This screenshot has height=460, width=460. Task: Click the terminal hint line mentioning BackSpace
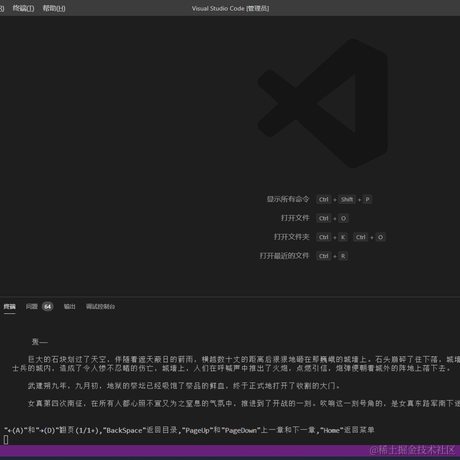(189, 430)
